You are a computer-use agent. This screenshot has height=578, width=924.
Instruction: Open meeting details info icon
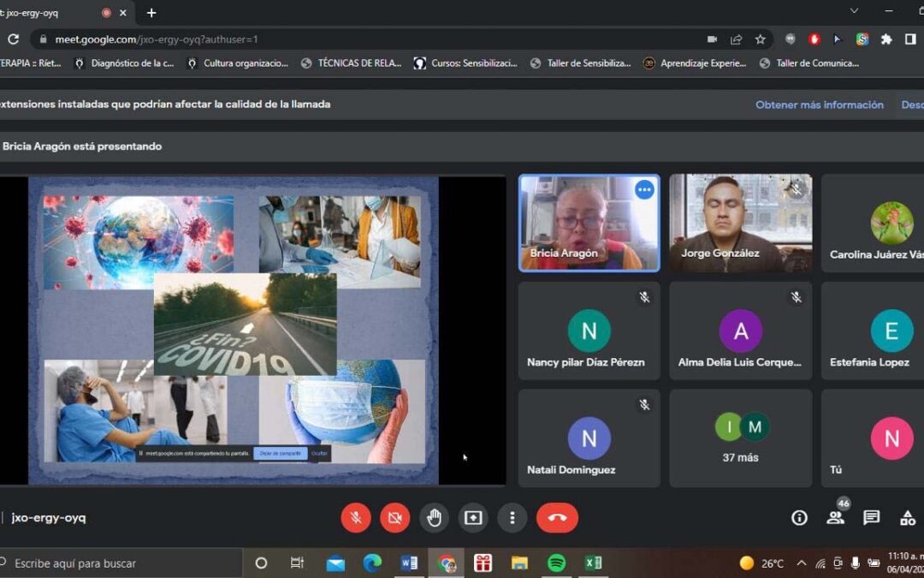799,517
